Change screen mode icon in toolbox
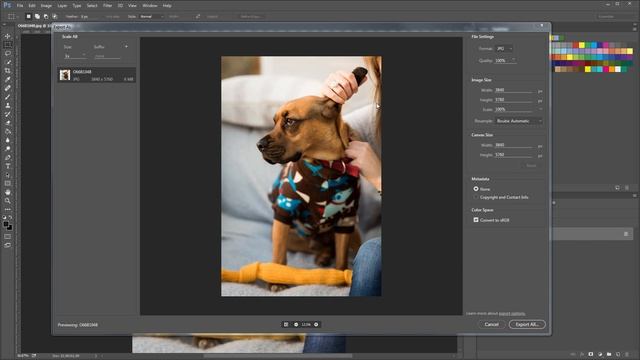This screenshot has height=360, width=640. [x=8, y=245]
